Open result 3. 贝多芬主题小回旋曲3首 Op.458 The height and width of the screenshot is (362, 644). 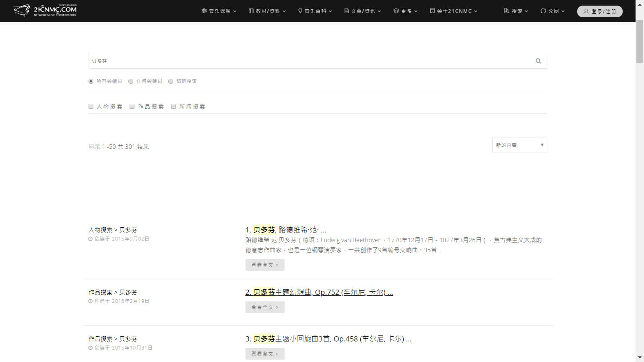click(x=328, y=339)
